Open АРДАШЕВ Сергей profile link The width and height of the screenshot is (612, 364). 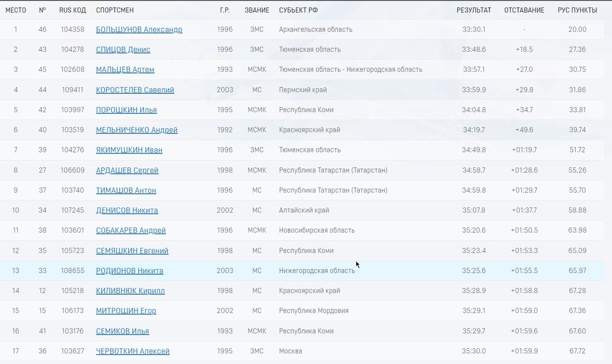(x=127, y=170)
